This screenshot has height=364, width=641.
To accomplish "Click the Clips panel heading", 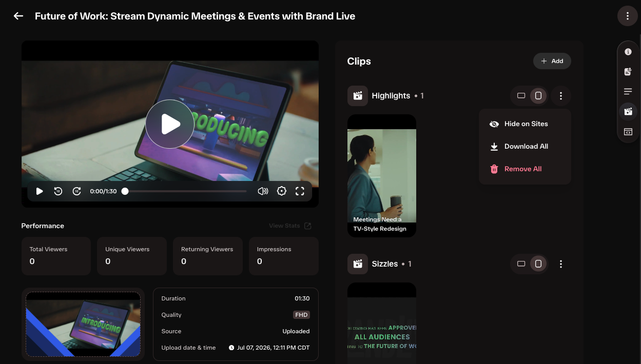I will pos(359,61).
